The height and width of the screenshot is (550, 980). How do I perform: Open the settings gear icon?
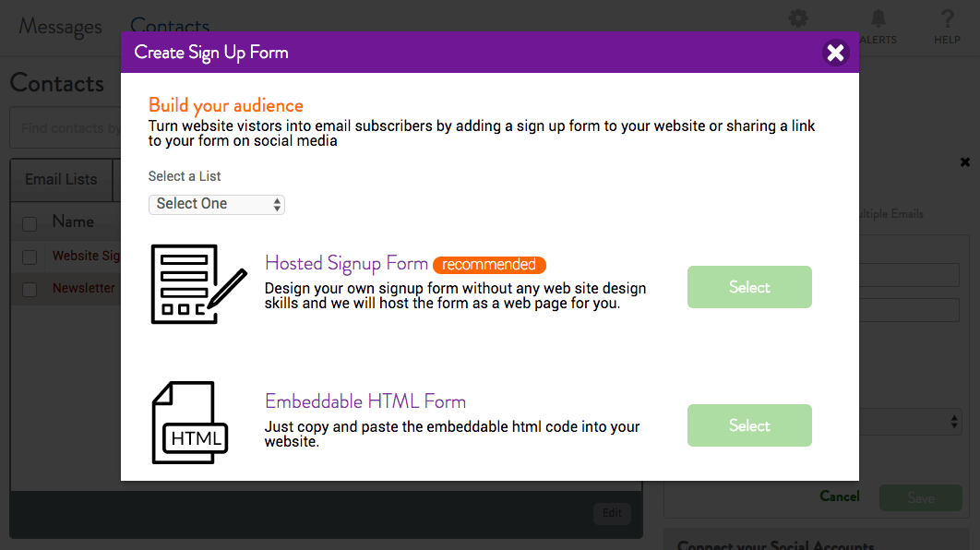tap(798, 18)
